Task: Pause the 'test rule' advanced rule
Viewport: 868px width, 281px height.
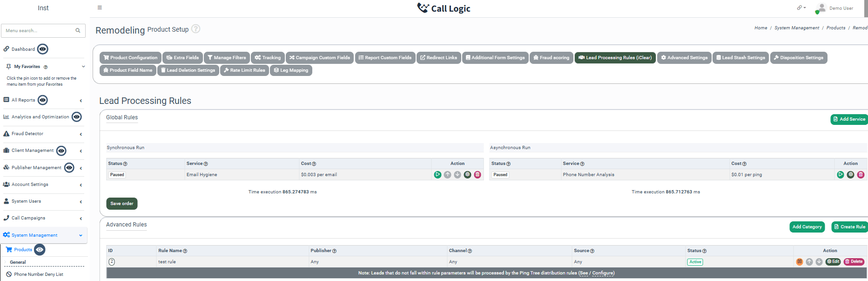Action: 800,262
